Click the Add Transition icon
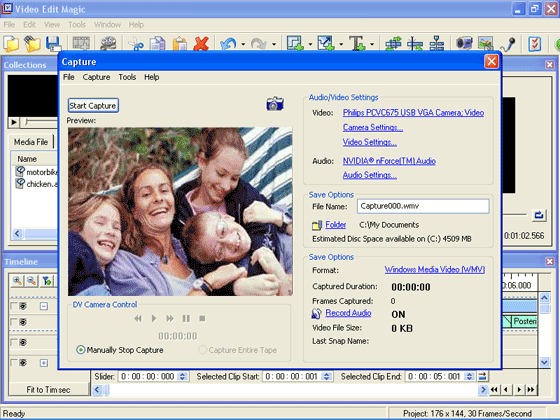The width and height of the screenshot is (560, 420). click(x=326, y=43)
